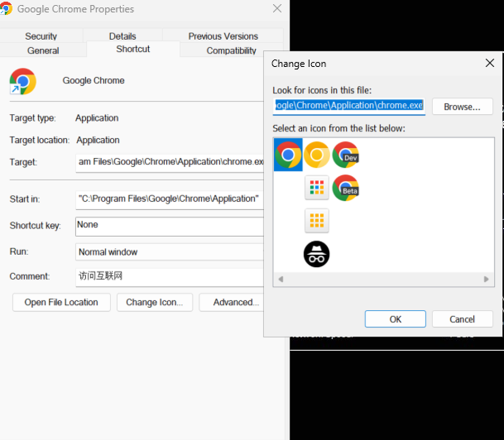The height and width of the screenshot is (440, 504).
Task: Switch to the Security tab
Action: pyautogui.click(x=41, y=36)
